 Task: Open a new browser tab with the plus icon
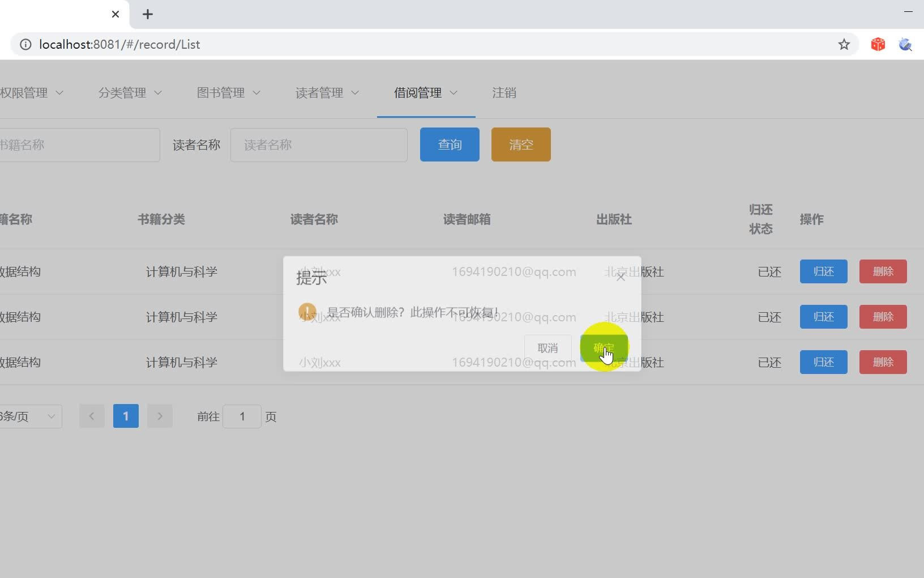point(148,14)
